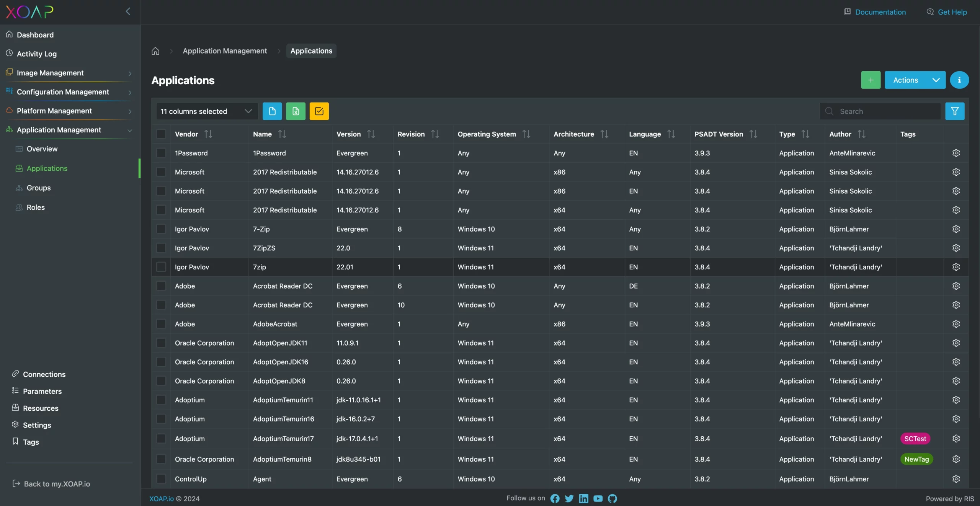The height and width of the screenshot is (506, 980).
Task: Open Settings in sidebar
Action: point(37,425)
